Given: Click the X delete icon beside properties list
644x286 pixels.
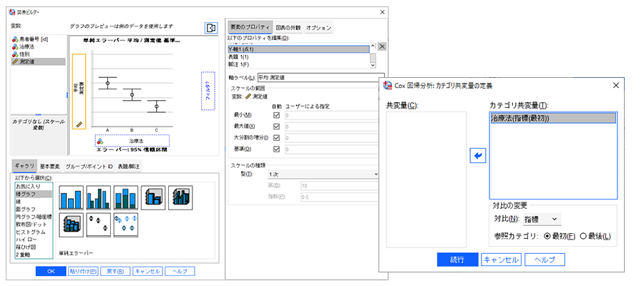Looking at the screenshot, I should point(382,46).
